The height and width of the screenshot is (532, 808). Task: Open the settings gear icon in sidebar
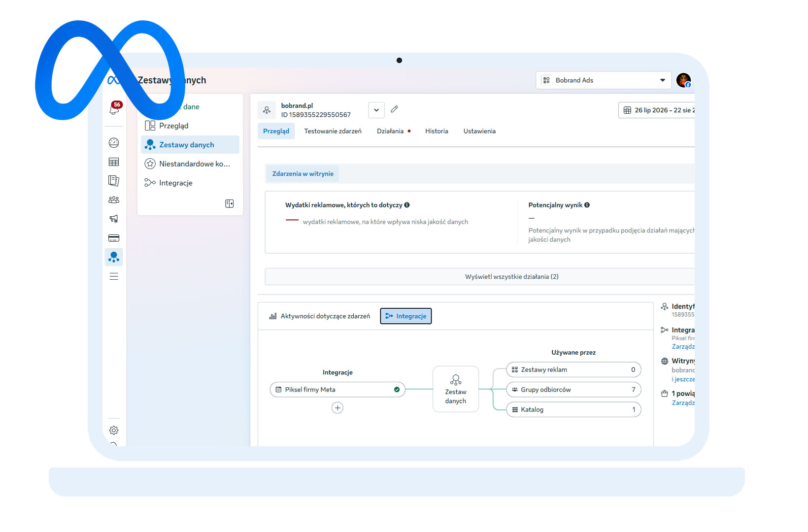tap(114, 430)
